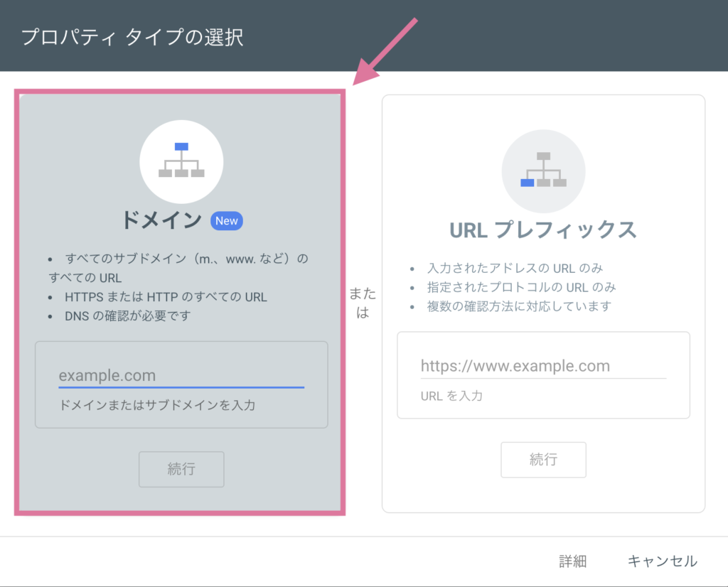Image resolution: width=728 pixels, height=587 pixels.
Task: Click the URL prefix hierarchy icon
Action: pos(543,171)
